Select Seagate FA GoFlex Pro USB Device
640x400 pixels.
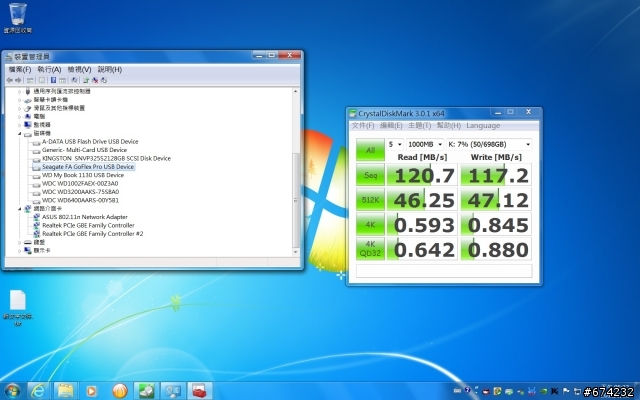point(88,167)
